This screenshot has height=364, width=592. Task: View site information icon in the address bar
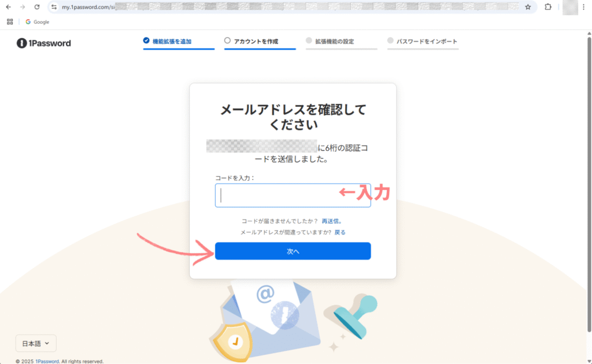click(54, 7)
